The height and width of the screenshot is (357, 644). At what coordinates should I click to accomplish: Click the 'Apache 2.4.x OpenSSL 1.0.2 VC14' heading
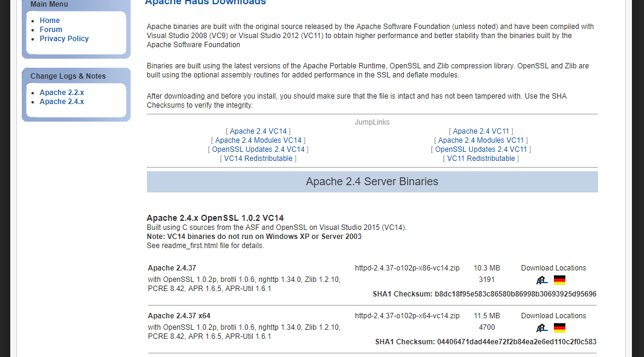coord(215,218)
